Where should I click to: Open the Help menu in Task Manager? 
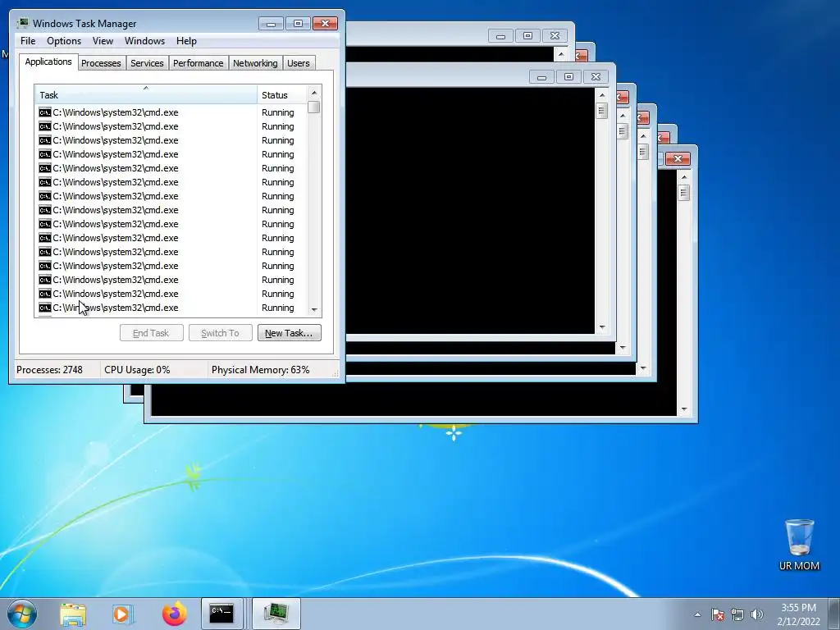186,41
